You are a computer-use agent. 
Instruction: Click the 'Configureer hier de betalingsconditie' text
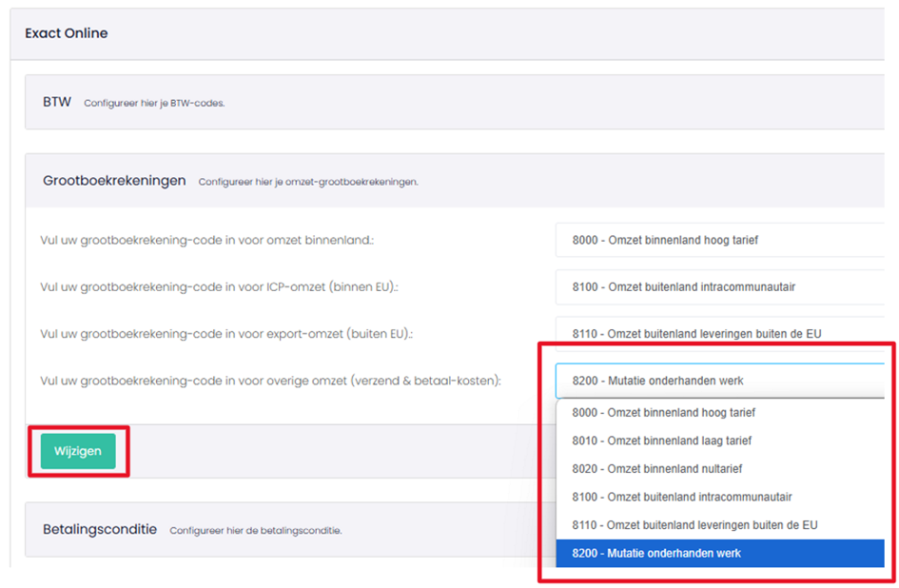point(256,531)
